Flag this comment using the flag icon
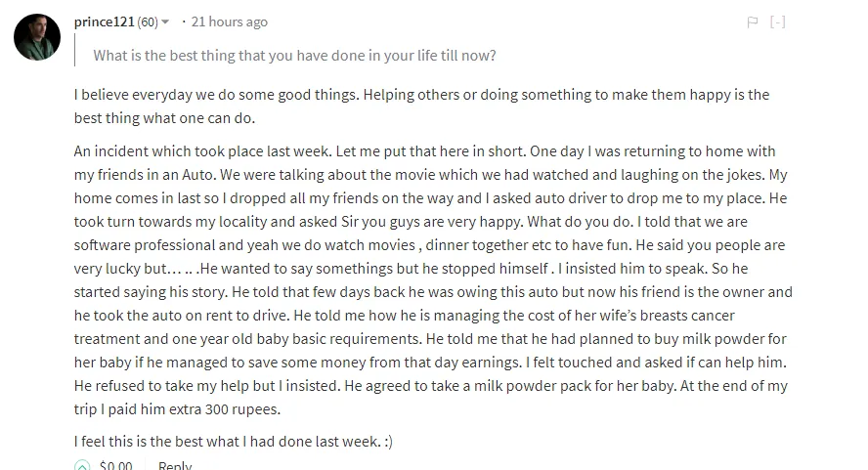The image size is (868, 470). (x=753, y=22)
